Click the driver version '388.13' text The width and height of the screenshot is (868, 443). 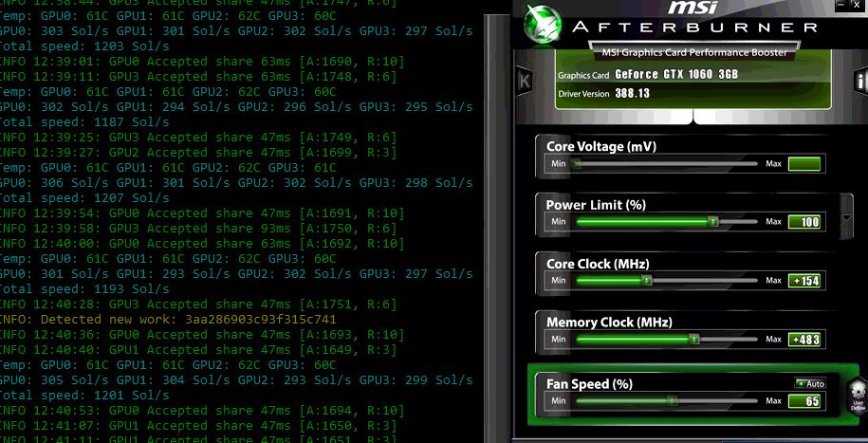point(632,94)
